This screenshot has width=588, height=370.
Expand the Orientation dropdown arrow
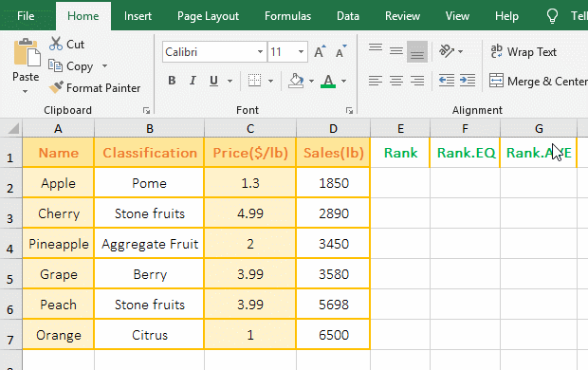coord(461,51)
